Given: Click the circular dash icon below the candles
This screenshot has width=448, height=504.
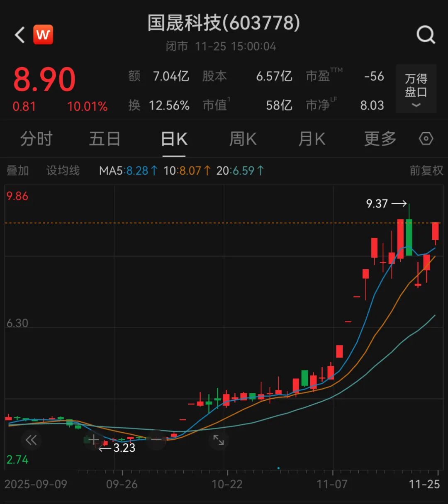Looking at the screenshot, I should tap(156, 440).
